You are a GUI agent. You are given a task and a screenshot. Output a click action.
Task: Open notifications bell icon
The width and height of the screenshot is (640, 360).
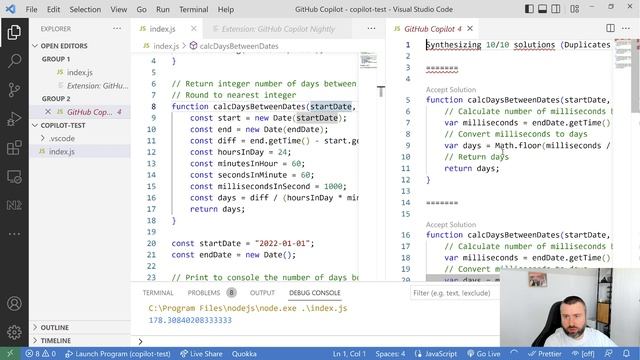[x=627, y=353]
